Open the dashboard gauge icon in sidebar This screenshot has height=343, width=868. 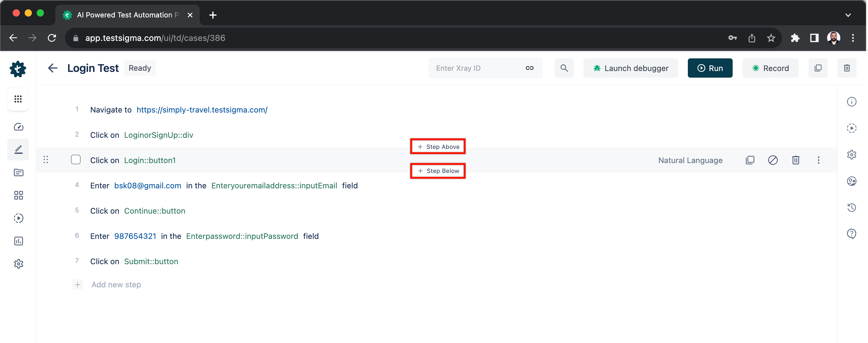19,127
